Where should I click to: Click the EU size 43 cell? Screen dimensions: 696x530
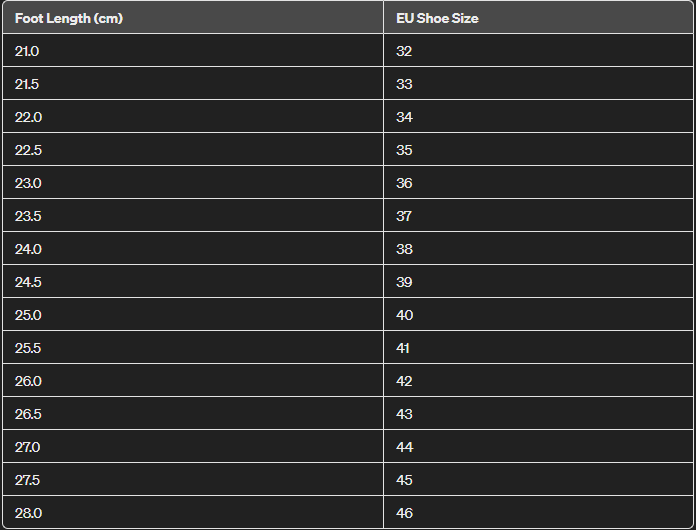tap(404, 414)
